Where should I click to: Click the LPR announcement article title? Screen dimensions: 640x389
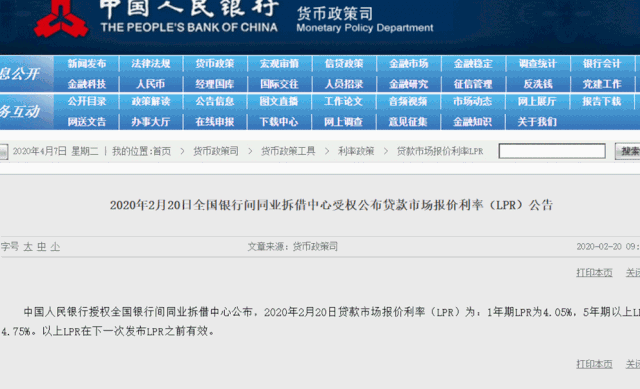tap(331, 205)
